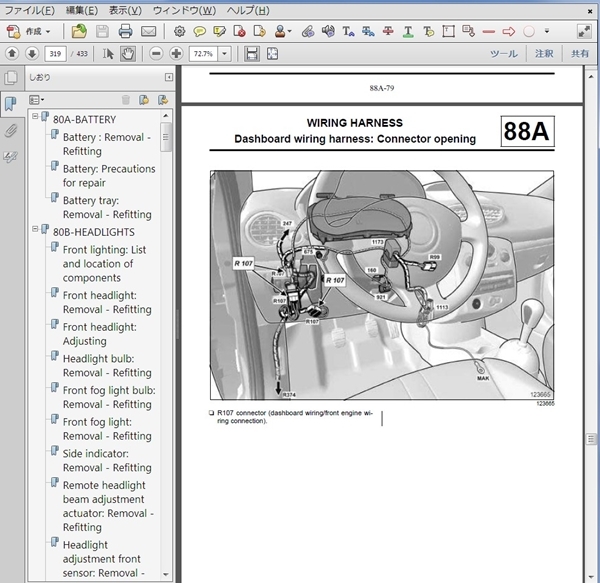Open the ファイル(F) menu
Viewport: 600px width, 583px height.
(x=29, y=10)
